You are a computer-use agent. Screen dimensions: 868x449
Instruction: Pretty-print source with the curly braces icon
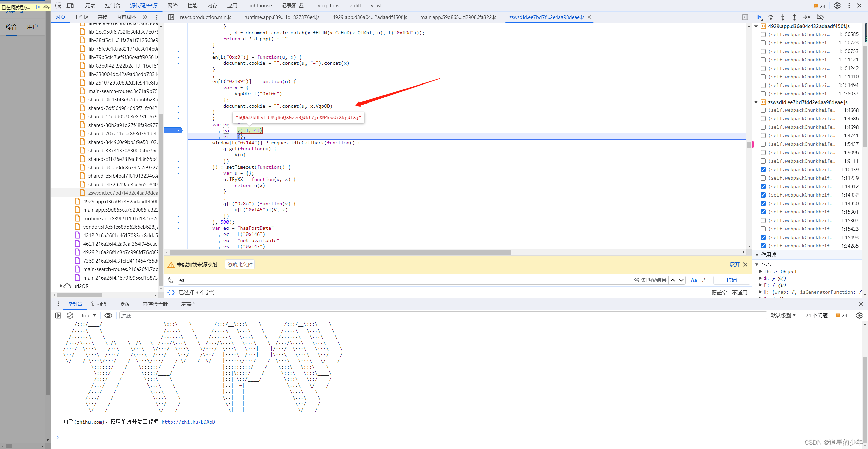[x=171, y=292]
